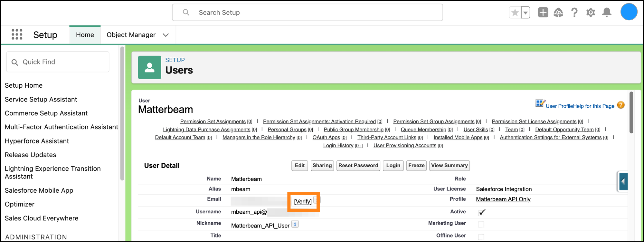Open the Notifications bell icon
This screenshot has width=644, height=242.
pos(607,13)
